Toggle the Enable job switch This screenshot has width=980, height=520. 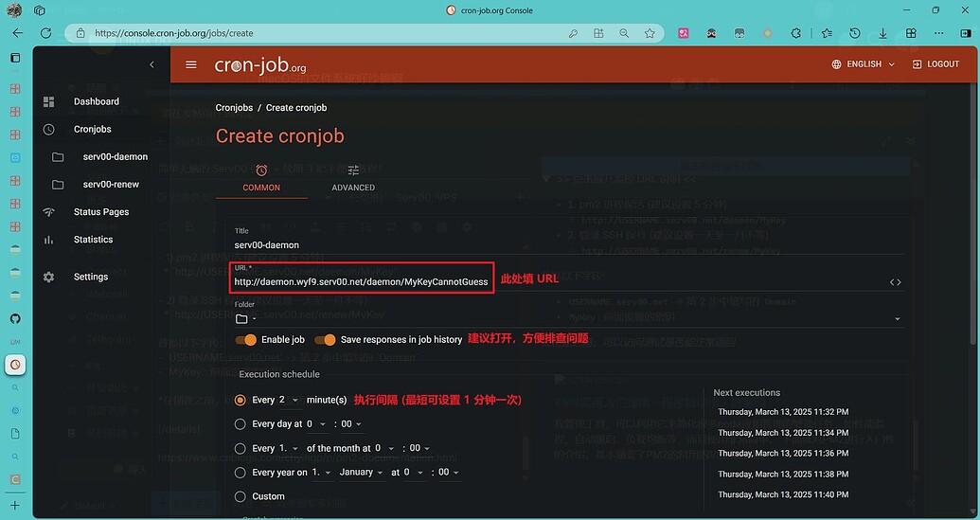point(245,339)
